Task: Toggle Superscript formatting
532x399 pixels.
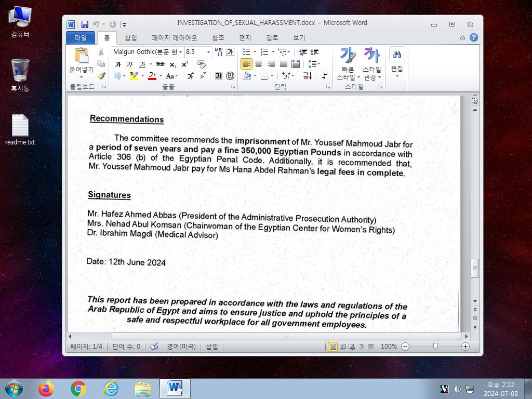Action: tap(185, 64)
